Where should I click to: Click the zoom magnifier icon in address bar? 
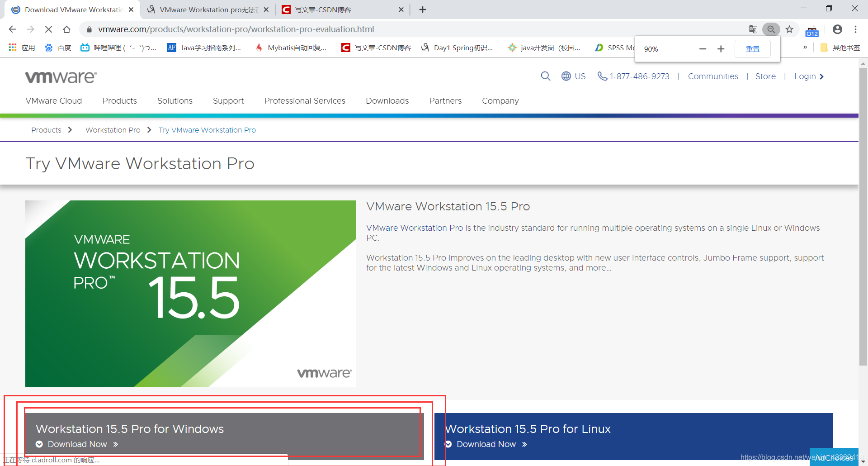(x=771, y=29)
